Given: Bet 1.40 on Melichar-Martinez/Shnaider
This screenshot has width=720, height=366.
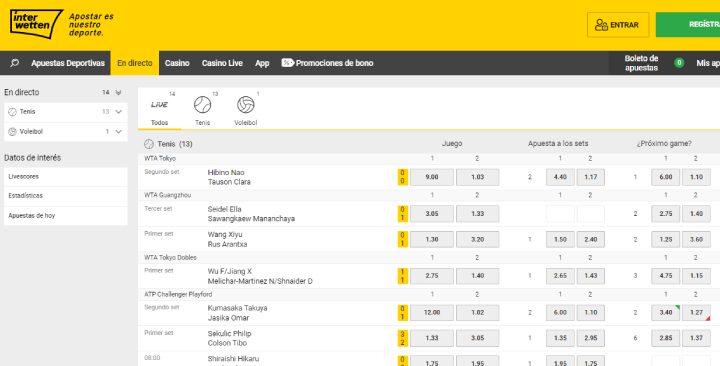Looking at the screenshot, I should pyautogui.click(x=478, y=276).
